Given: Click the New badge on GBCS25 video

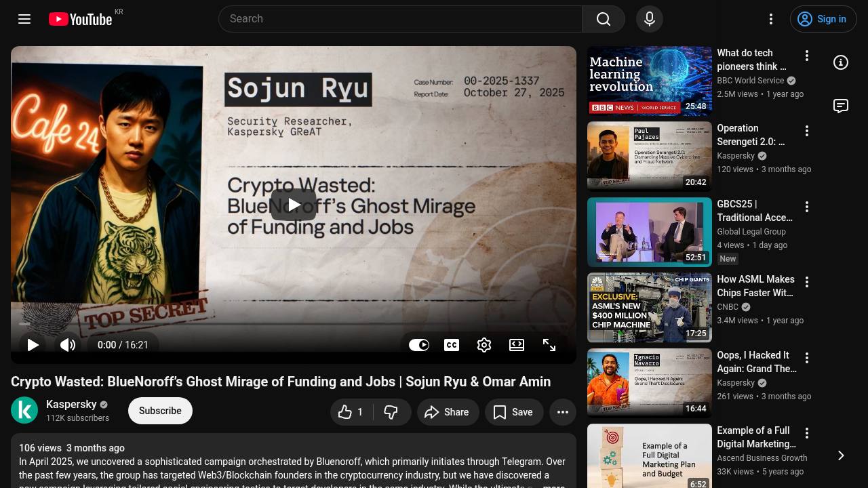Looking at the screenshot, I should (x=728, y=259).
